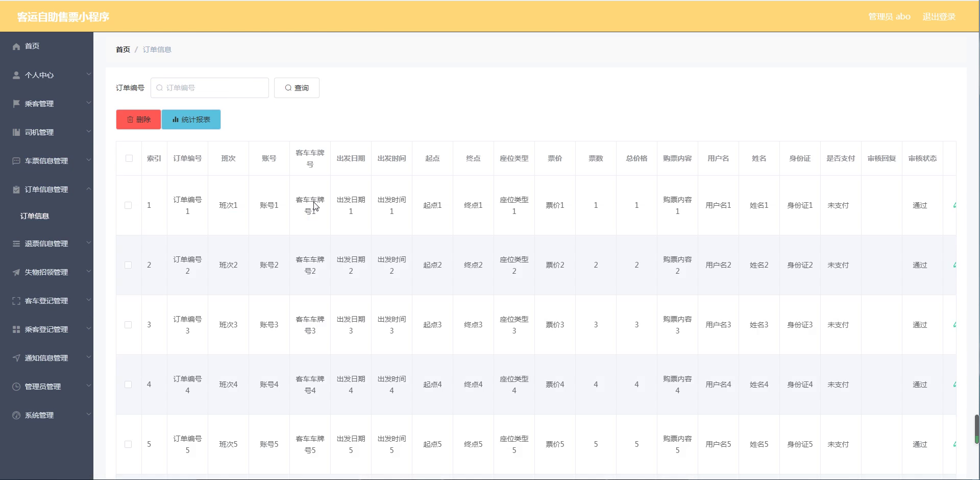Viewport: 980px width, 480px height.
Task: Click the grid icon beside 乘客登记管理
Action: click(x=16, y=329)
